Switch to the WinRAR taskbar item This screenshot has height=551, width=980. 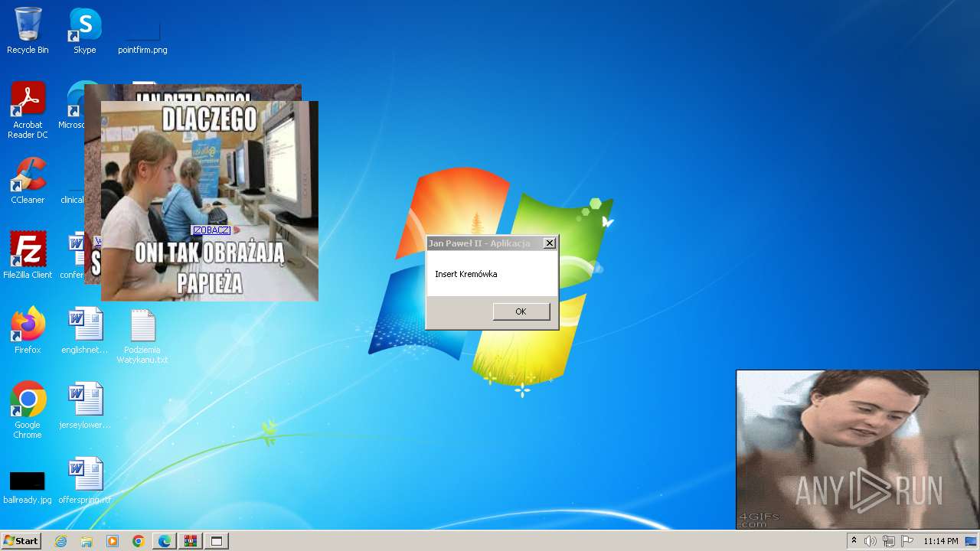(x=191, y=541)
